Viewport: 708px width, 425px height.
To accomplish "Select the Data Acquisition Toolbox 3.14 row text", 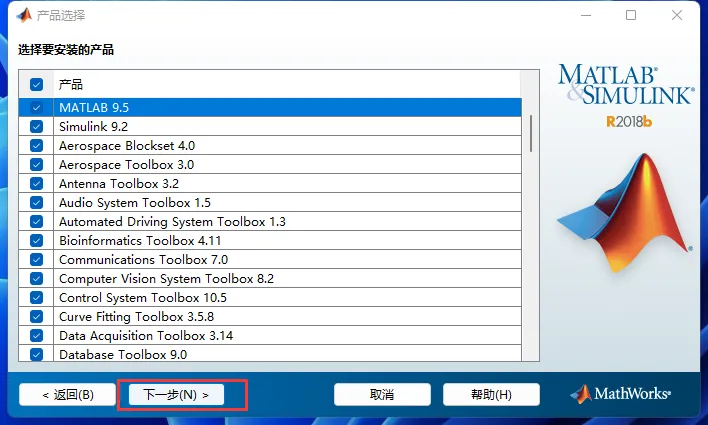I will (x=146, y=335).
